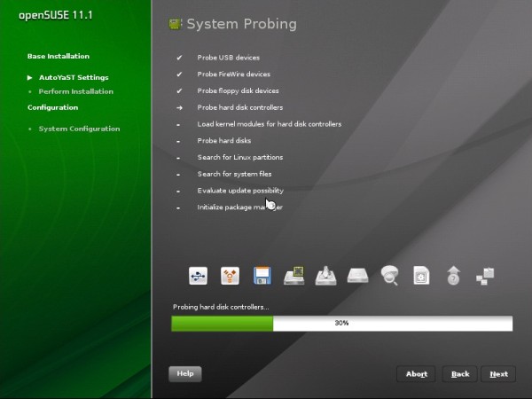Abort the installation with Abort button
Image resolution: width=532 pixels, height=399 pixels.
pyautogui.click(x=417, y=374)
